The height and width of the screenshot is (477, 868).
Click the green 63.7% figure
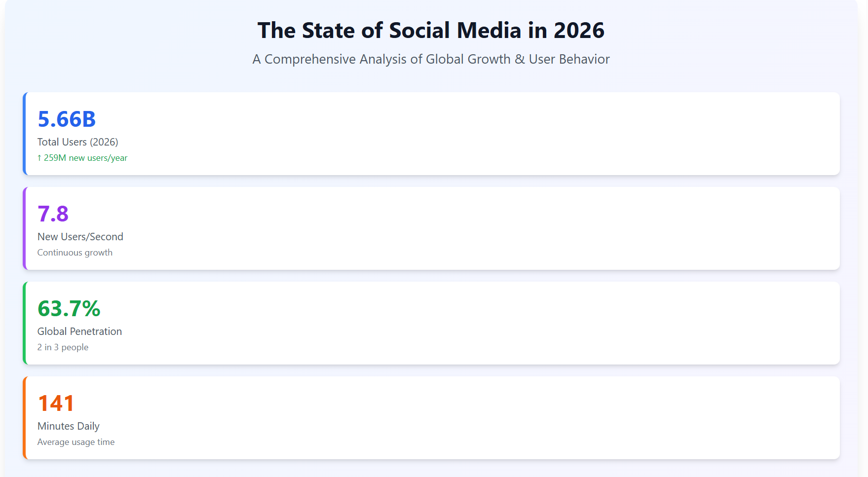click(69, 309)
